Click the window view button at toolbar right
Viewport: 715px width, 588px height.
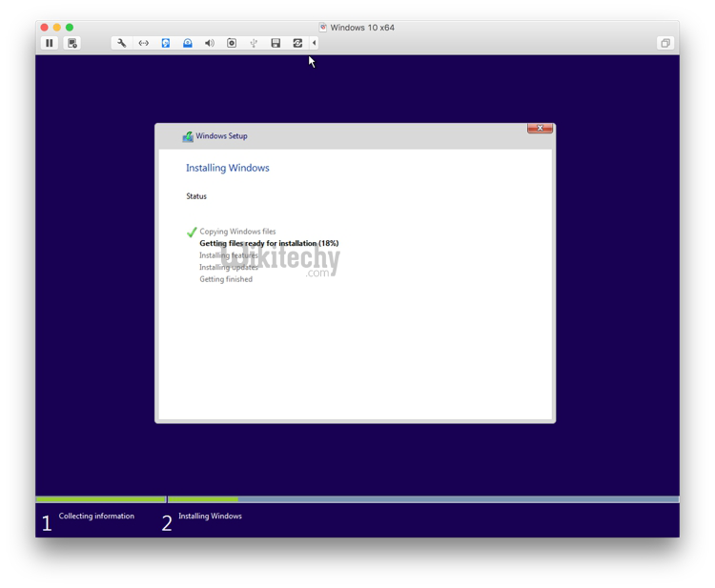664,43
